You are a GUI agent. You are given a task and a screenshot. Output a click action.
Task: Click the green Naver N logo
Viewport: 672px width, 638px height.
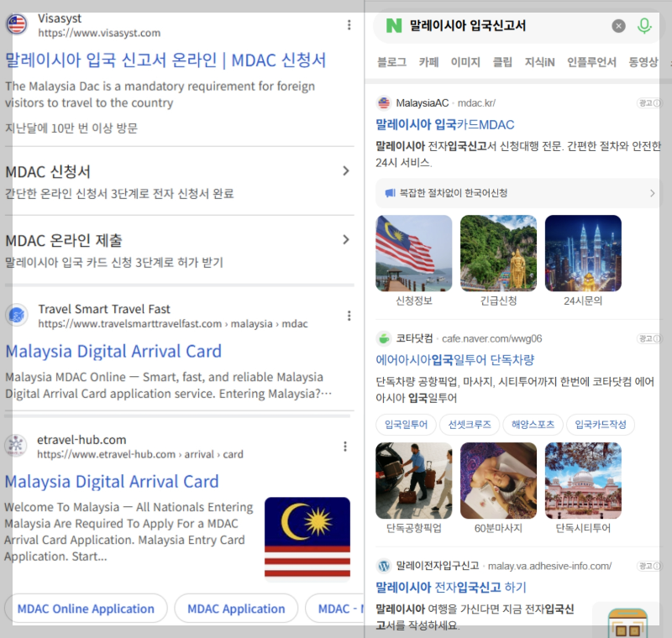click(394, 26)
